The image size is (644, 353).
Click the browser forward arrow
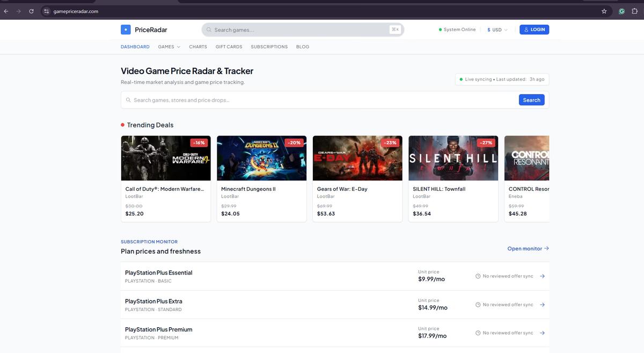click(19, 11)
